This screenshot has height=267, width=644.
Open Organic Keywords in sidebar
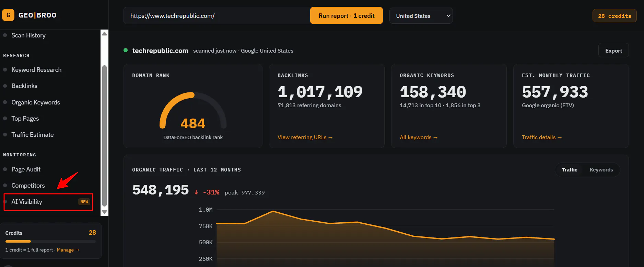[x=36, y=102]
